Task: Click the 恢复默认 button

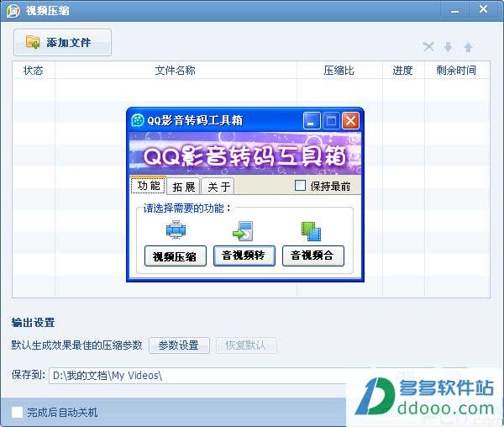Action: click(x=246, y=345)
